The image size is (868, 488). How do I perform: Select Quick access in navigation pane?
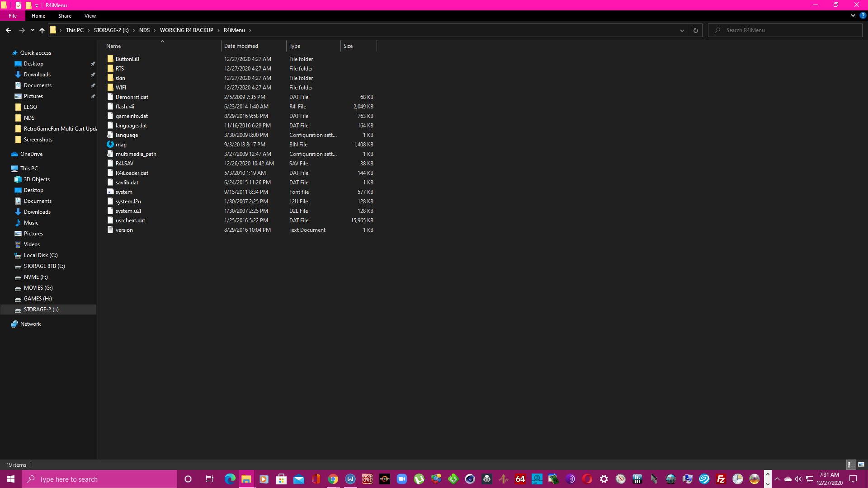tap(36, 53)
